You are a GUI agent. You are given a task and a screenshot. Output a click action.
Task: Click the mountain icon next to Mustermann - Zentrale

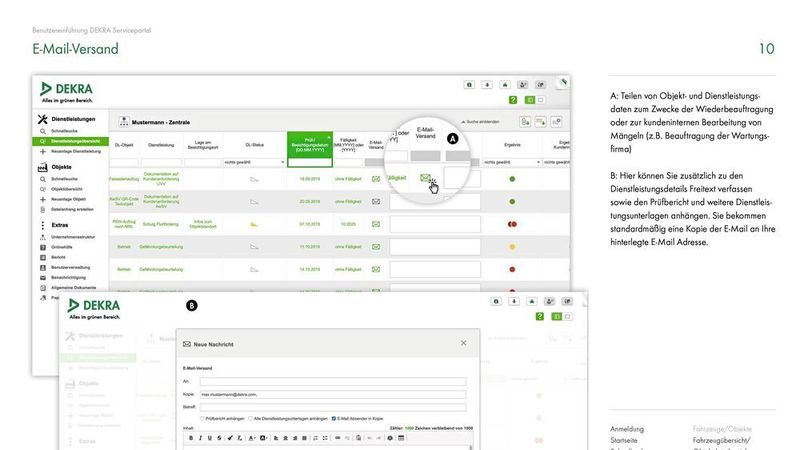[x=123, y=121]
